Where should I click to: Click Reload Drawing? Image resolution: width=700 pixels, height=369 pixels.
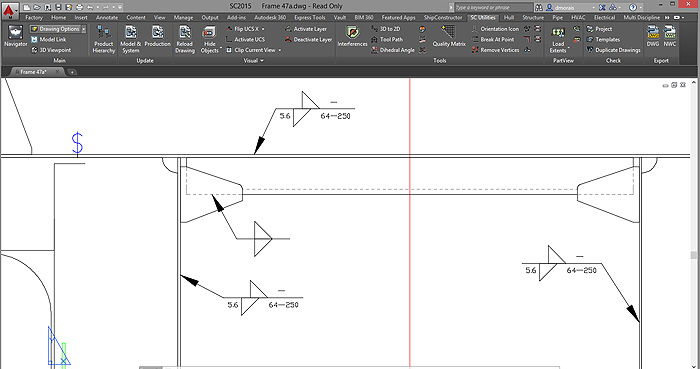185,39
